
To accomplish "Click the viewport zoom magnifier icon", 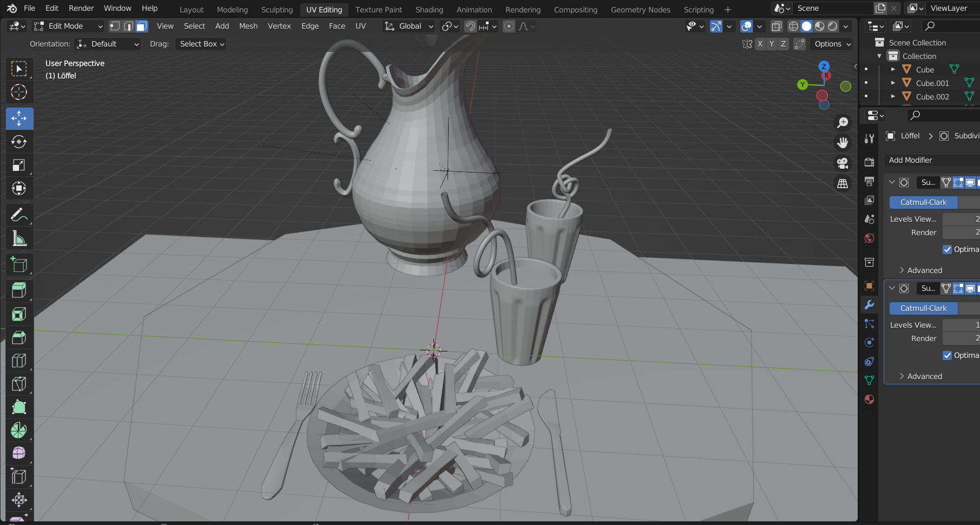I will (843, 123).
